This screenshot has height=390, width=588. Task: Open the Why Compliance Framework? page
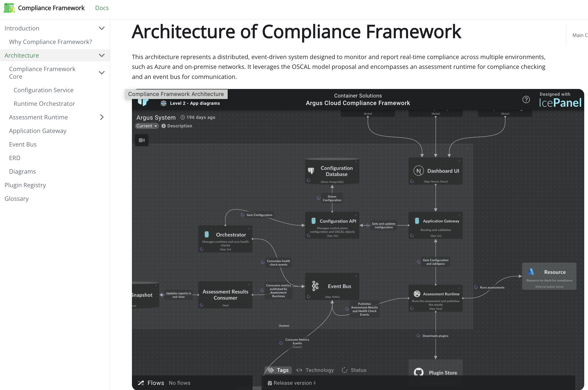point(50,42)
